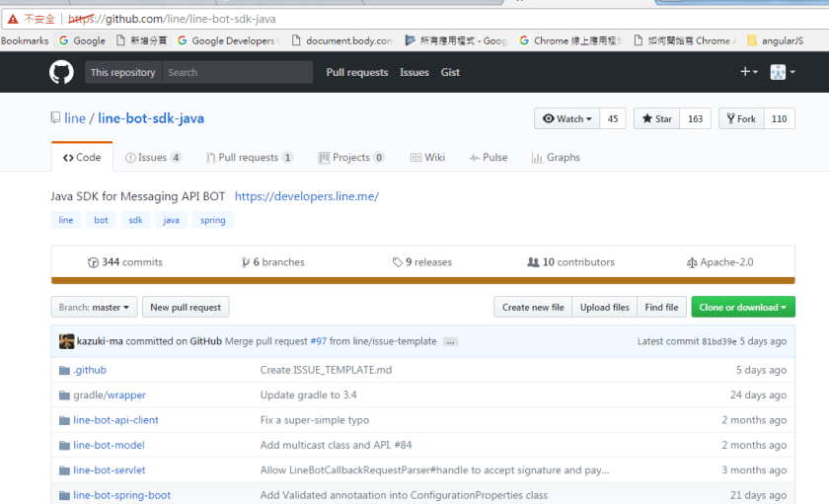Click the commit message ellipsis expander
Viewport: 829px width, 504px height.
450,341
